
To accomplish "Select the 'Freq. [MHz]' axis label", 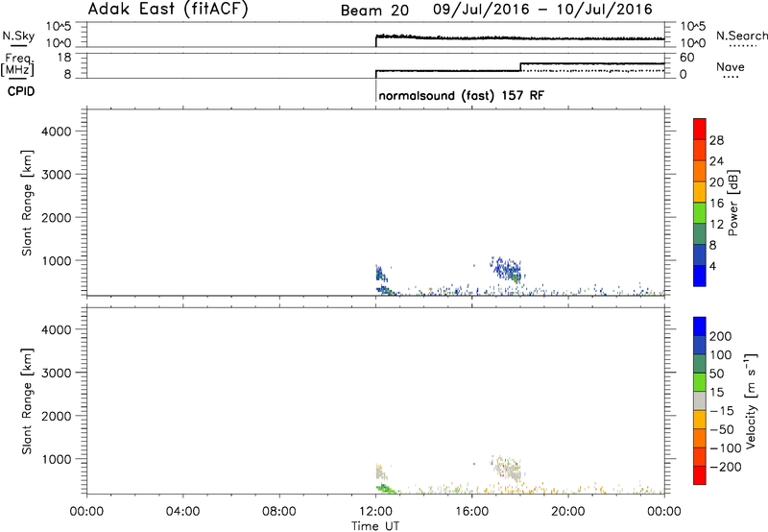I will coord(17,64).
